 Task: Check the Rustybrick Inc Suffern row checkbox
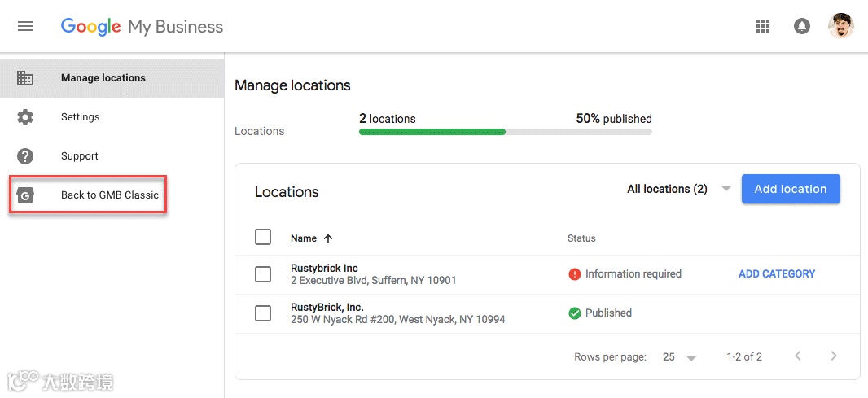coord(263,274)
